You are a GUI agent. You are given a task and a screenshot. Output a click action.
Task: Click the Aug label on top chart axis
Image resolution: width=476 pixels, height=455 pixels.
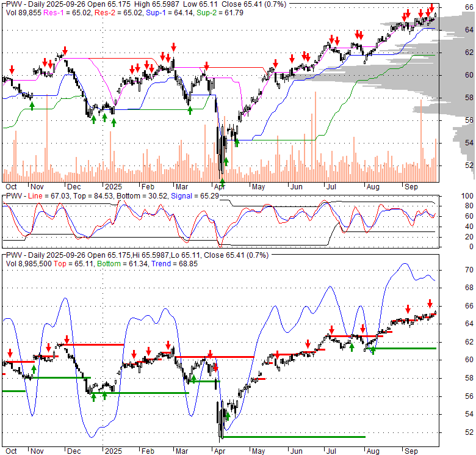click(x=373, y=187)
